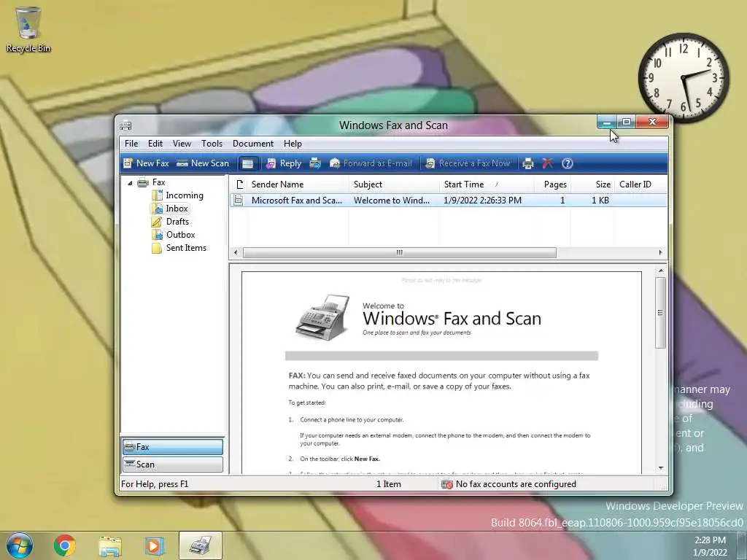Open the New Fax toolbar button
Viewport: 747px width, 560px height.
(x=146, y=163)
